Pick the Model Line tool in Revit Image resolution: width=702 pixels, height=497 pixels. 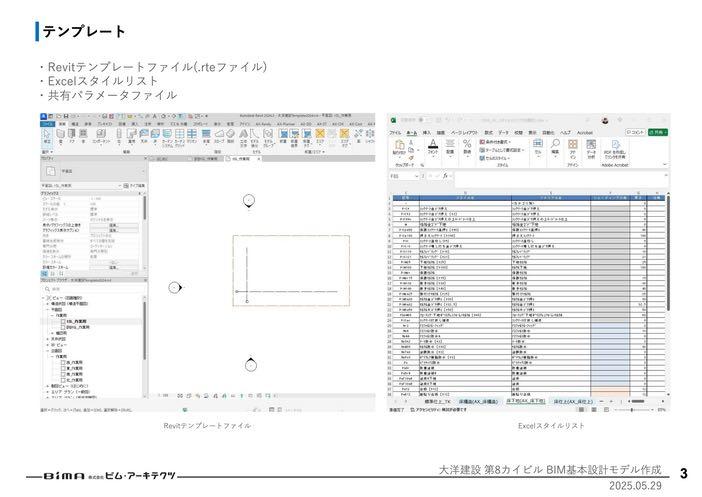point(255,137)
